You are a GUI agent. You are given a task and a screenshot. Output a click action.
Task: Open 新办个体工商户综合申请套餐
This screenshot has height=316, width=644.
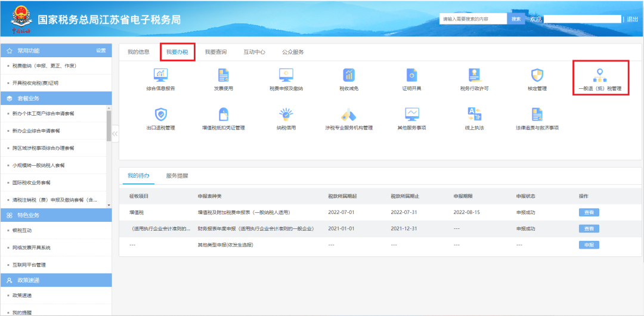point(43,113)
